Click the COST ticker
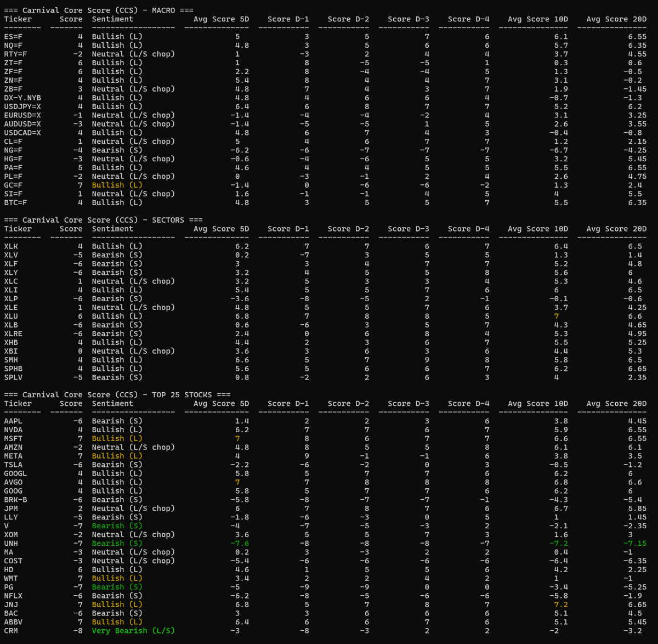The height and width of the screenshot is (644, 658). pos(13,561)
